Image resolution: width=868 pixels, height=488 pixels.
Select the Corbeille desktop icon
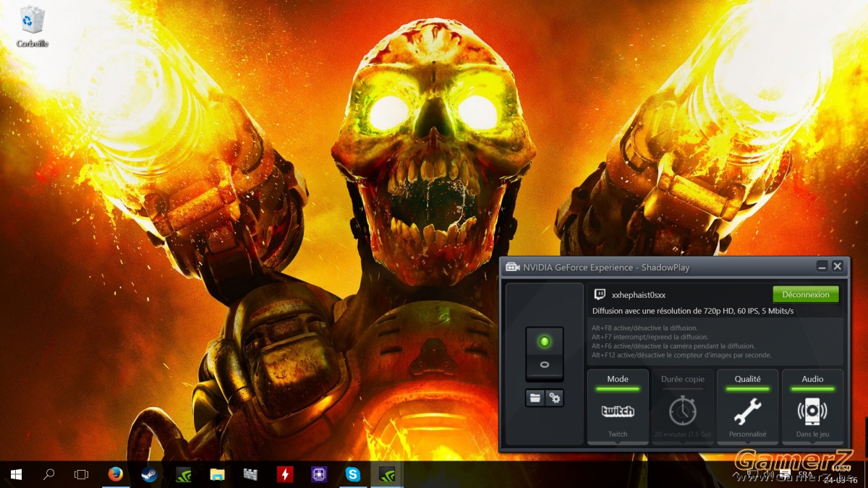[x=32, y=27]
